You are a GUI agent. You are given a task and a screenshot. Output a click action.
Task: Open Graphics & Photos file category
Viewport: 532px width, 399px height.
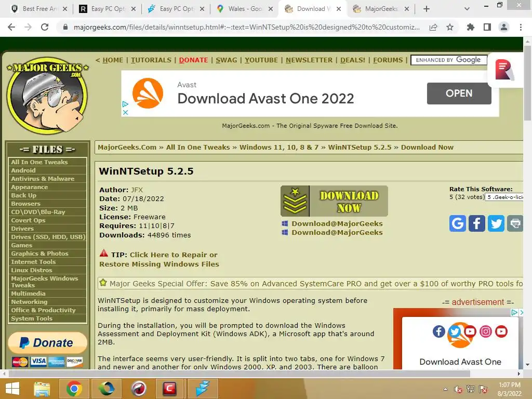pyautogui.click(x=39, y=254)
